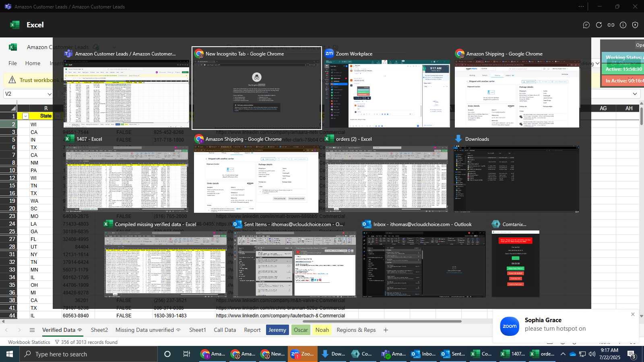The height and width of the screenshot is (362, 644).
Task: Select the green Oscar sheet tab
Action: (301, 330)
